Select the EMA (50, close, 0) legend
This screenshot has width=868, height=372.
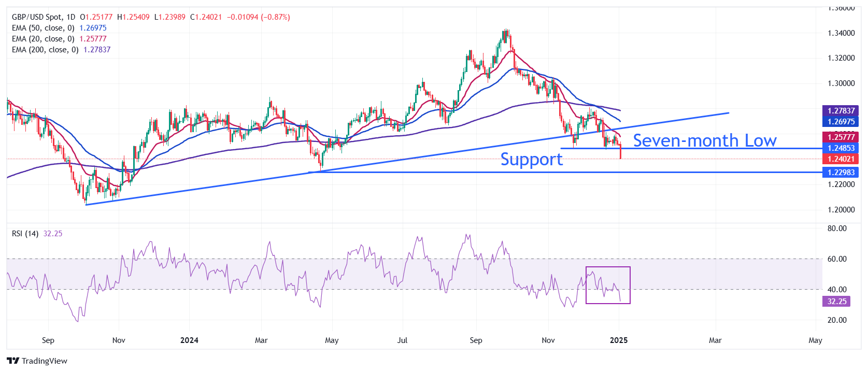click(x=43, y=28)
